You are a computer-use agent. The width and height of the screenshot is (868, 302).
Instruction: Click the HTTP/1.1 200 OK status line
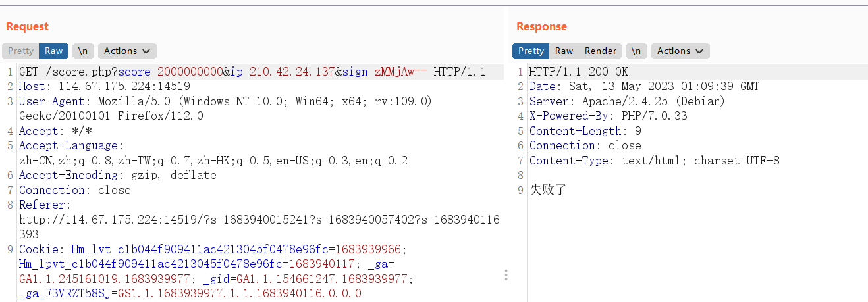coord(578,72)
